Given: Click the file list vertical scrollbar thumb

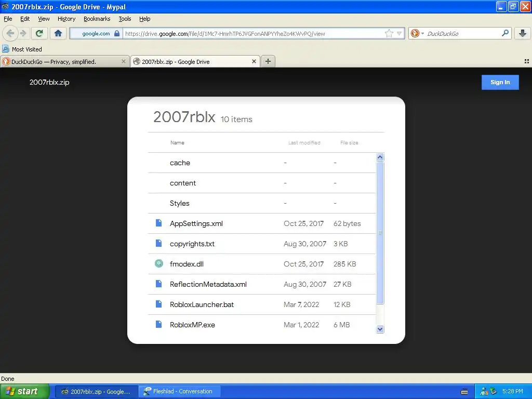Looking at the screenshot, I should 380,233.
